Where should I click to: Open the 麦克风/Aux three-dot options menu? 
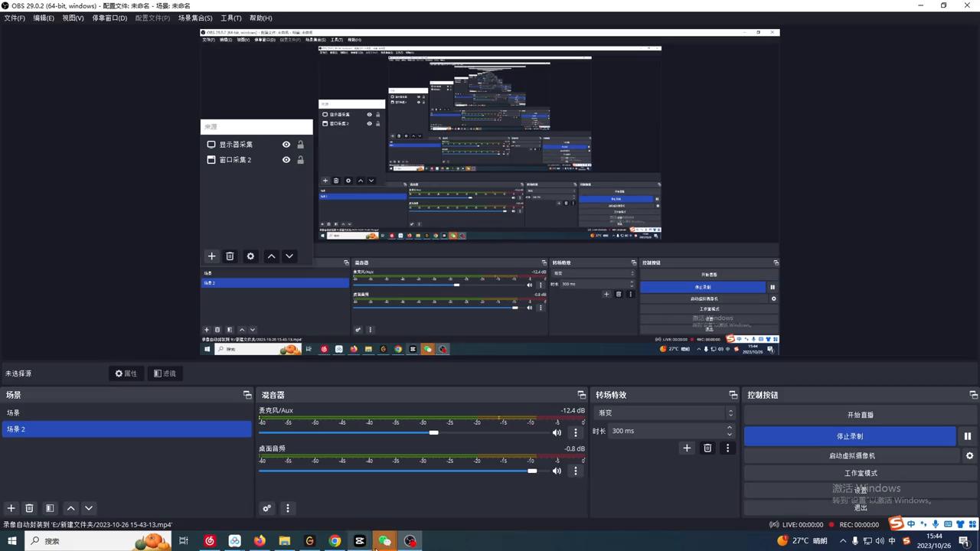tap(576, 432)
